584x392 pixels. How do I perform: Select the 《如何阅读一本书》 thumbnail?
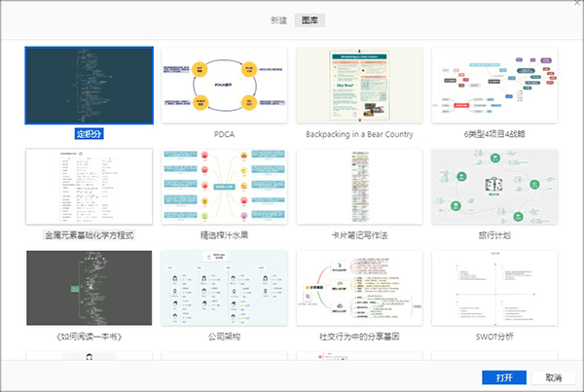pos(89,288)
